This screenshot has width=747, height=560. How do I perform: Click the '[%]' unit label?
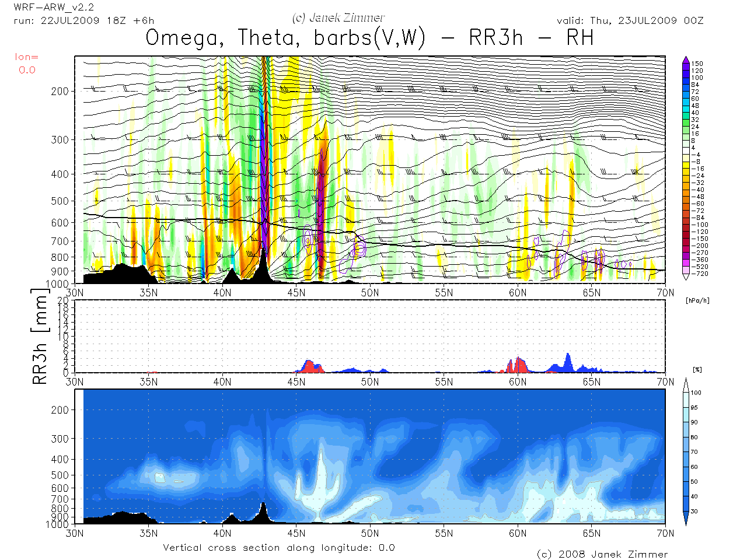coord(697,369)
